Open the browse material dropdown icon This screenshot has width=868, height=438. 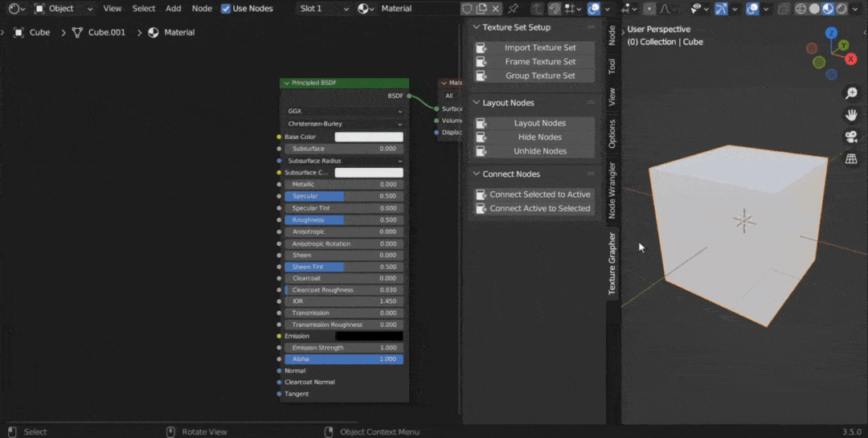point(366,9)
